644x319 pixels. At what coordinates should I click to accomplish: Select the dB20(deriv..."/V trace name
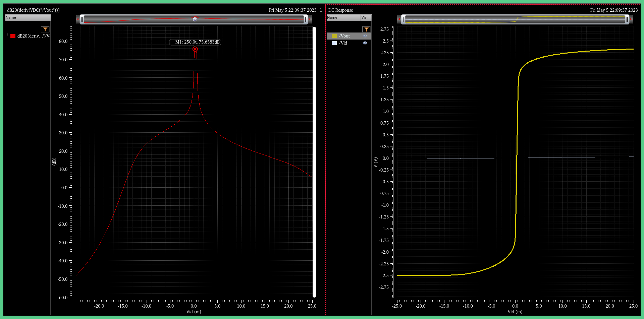pyautogui.click(x=33, y=36)
